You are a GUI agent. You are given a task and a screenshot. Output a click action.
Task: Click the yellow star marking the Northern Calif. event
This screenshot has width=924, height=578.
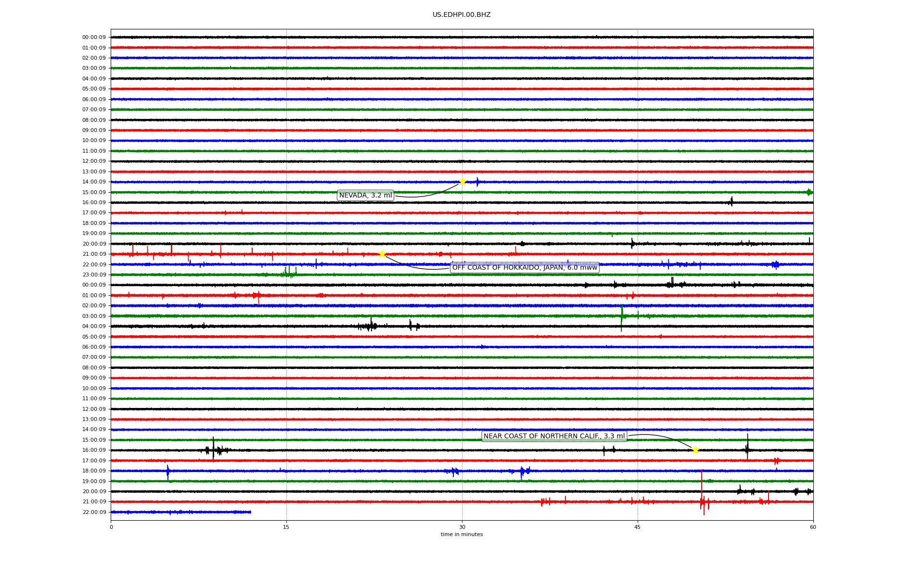[695, 450]
